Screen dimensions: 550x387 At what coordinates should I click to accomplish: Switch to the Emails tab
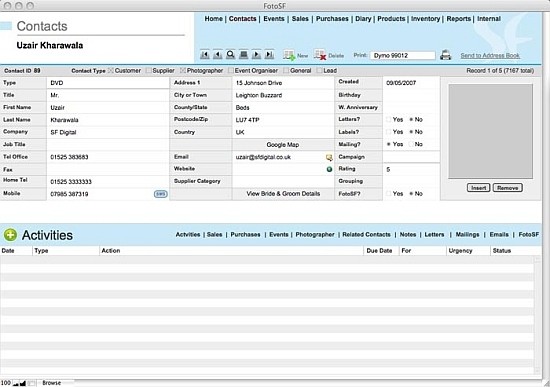pos(499,235)
